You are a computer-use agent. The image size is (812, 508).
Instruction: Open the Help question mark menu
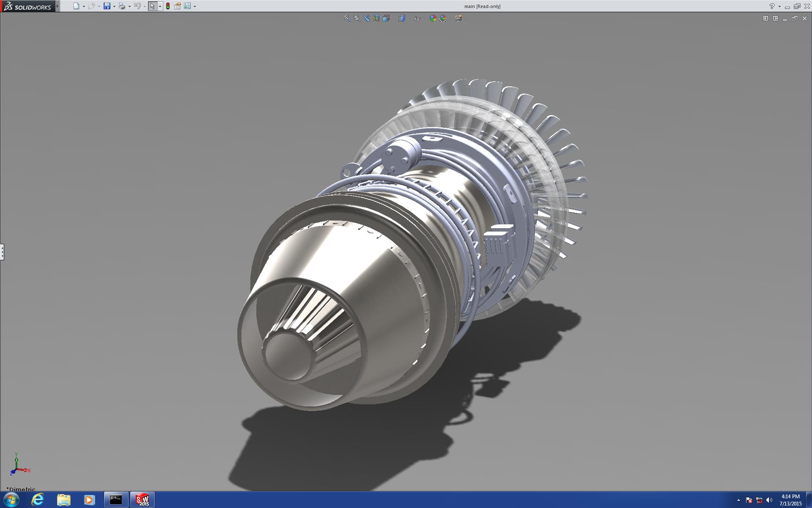(772, 6)
